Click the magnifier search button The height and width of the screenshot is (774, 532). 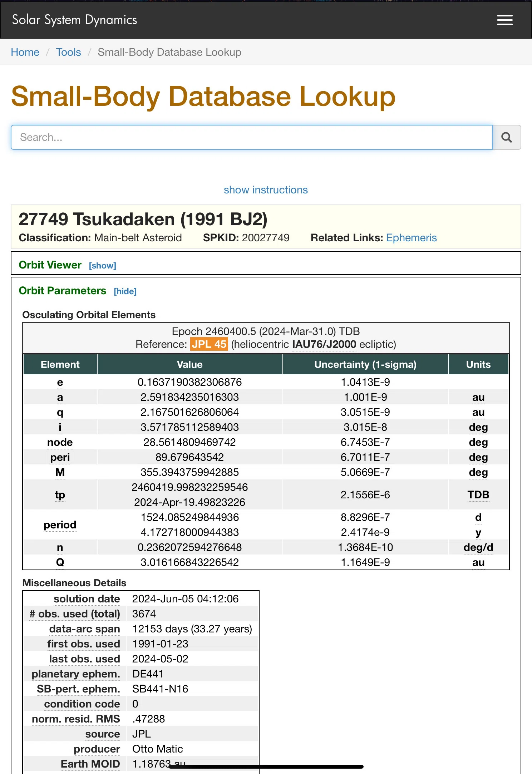pyautogui.click(x=507, y=137)
